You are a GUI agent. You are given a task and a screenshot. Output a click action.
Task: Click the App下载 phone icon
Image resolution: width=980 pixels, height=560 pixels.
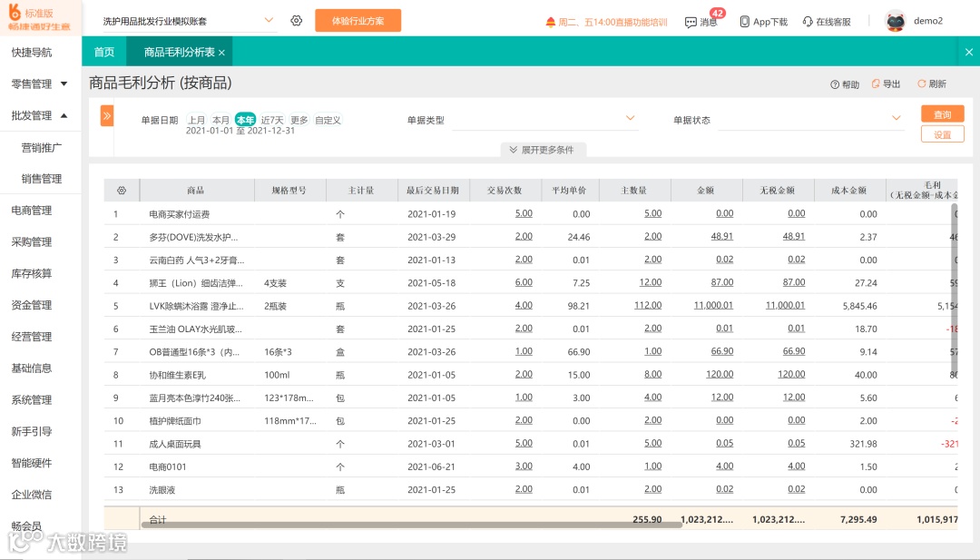coord(744,21)
